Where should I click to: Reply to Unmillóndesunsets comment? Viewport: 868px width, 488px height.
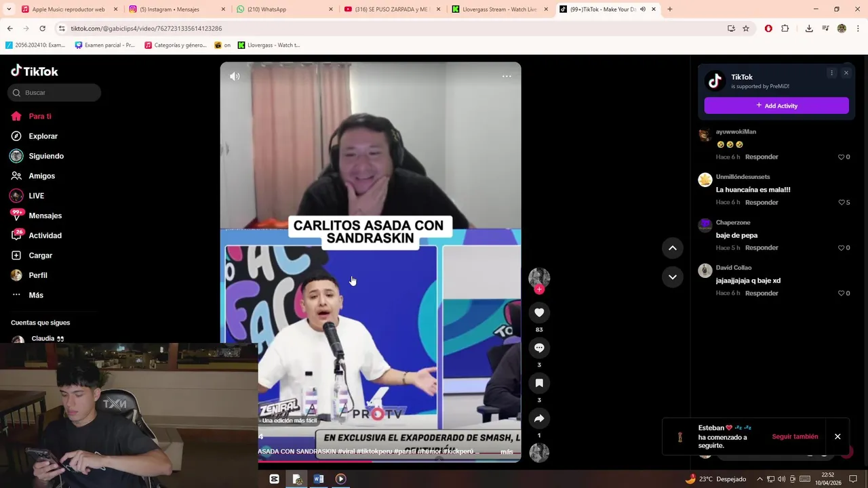tap(762, 203)
